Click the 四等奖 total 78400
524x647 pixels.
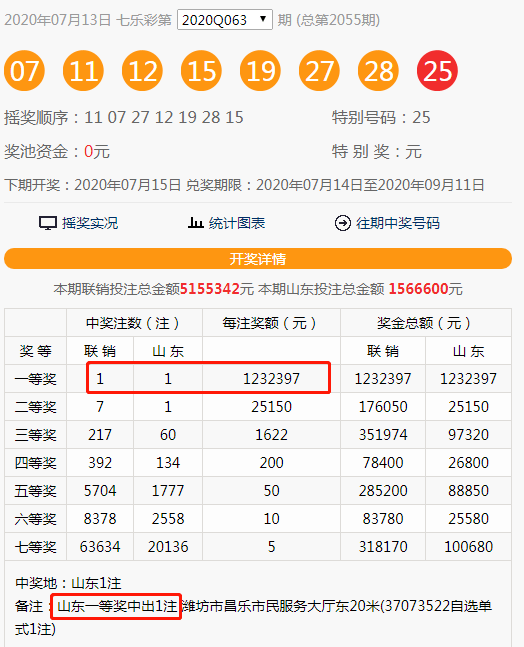pos(383,463)
